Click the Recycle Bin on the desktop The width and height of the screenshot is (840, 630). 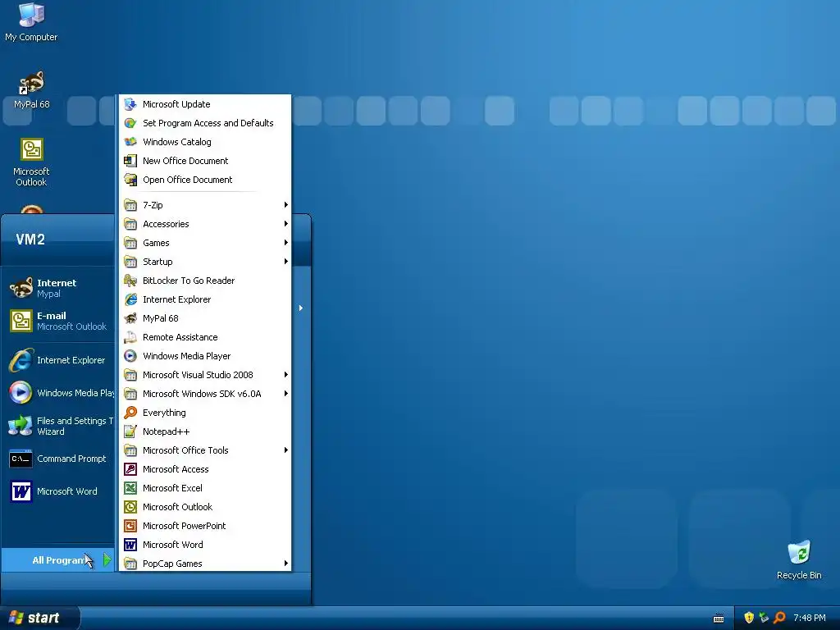point(799,559)
